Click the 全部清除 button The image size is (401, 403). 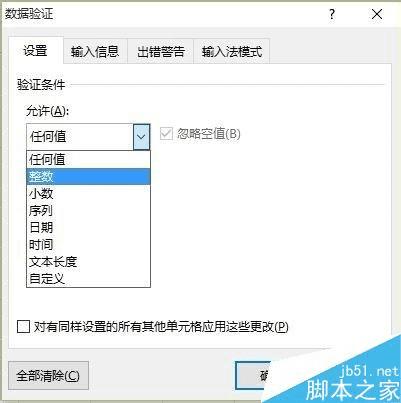pos(48,376)
